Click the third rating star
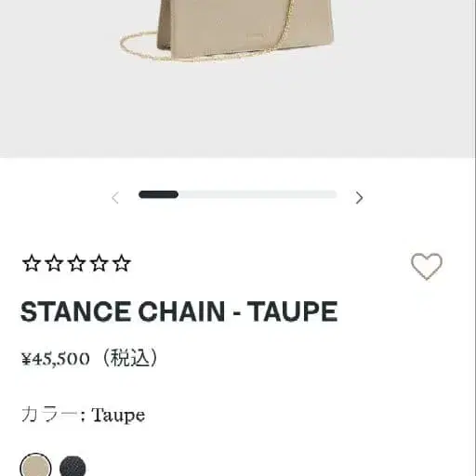Viewport: 476px width, 476px height. (76, 263)
